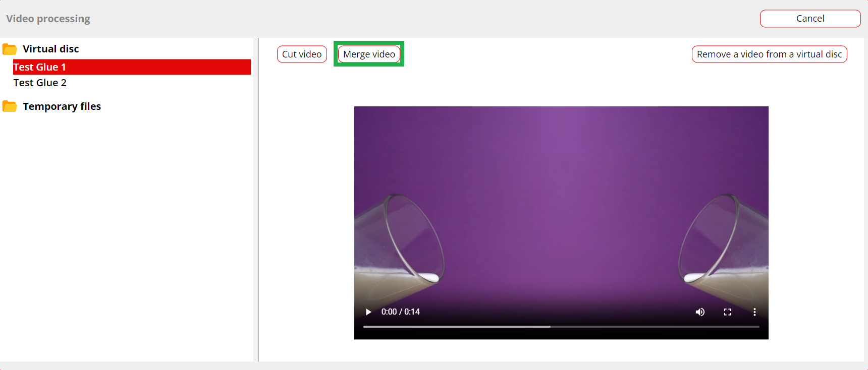This screenshot has width=868, height=370.
Task: Click the video progress bar
Action: pos(561,327)
